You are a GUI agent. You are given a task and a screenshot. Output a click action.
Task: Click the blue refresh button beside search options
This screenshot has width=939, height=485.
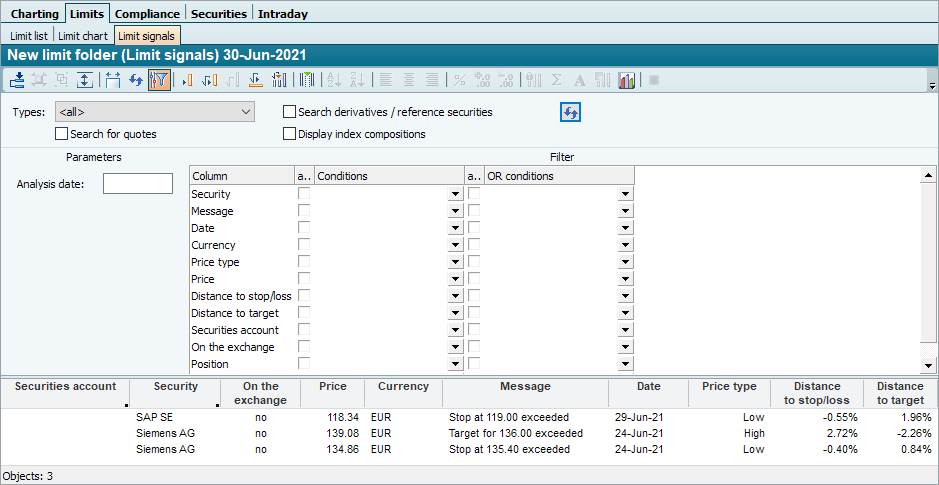(570, 112)
